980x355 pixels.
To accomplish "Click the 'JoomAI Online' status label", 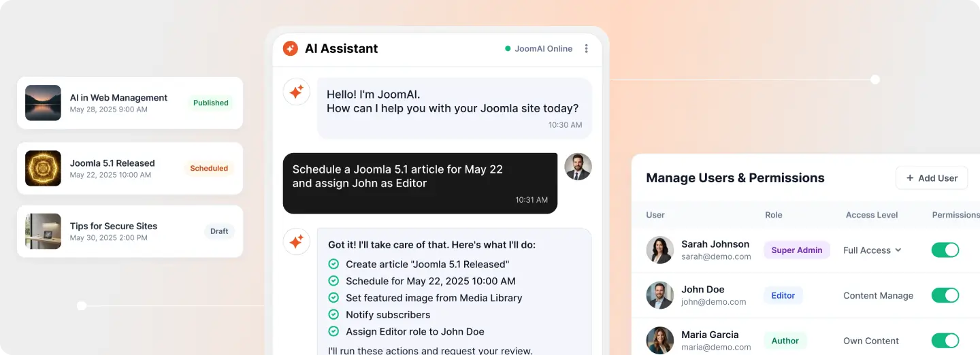I will [544, 49].
